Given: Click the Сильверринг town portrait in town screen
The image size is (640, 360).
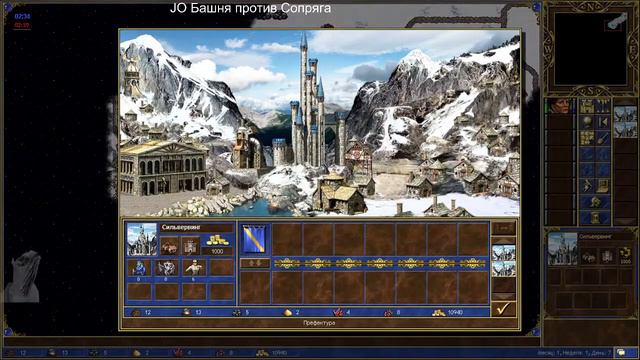Looking at the screenshot, I should (x=142, y=239).
